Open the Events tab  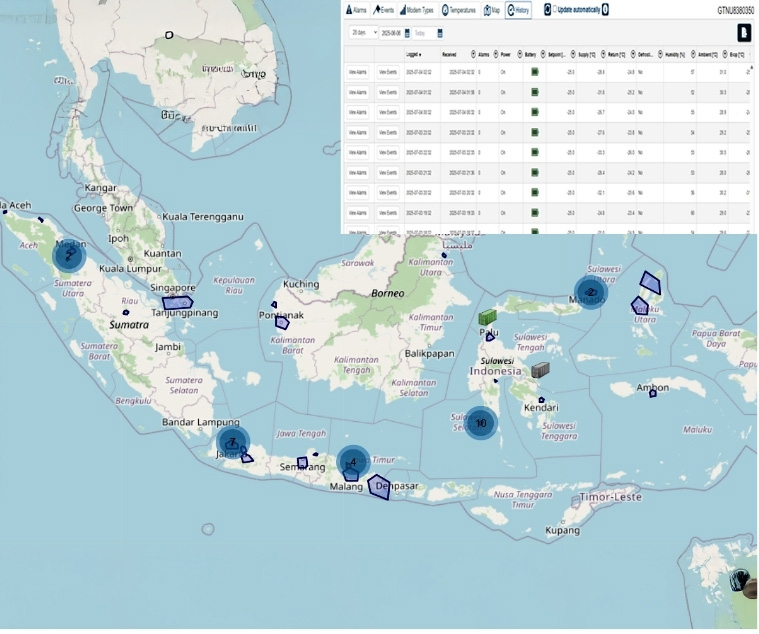coord(383,10)
